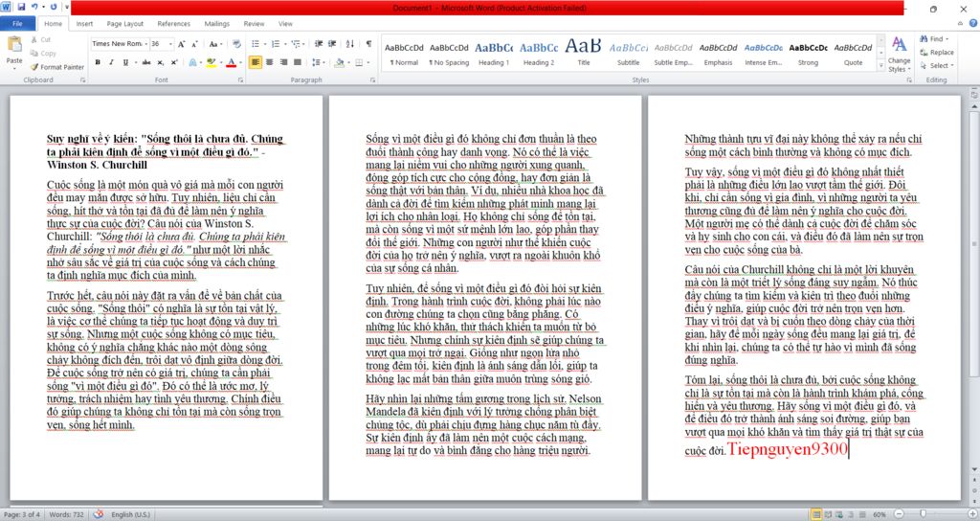Image resolution: width=980 pixels, height=521 pixels.
Task: Open the font size dropdown
Action: point(169,43)
